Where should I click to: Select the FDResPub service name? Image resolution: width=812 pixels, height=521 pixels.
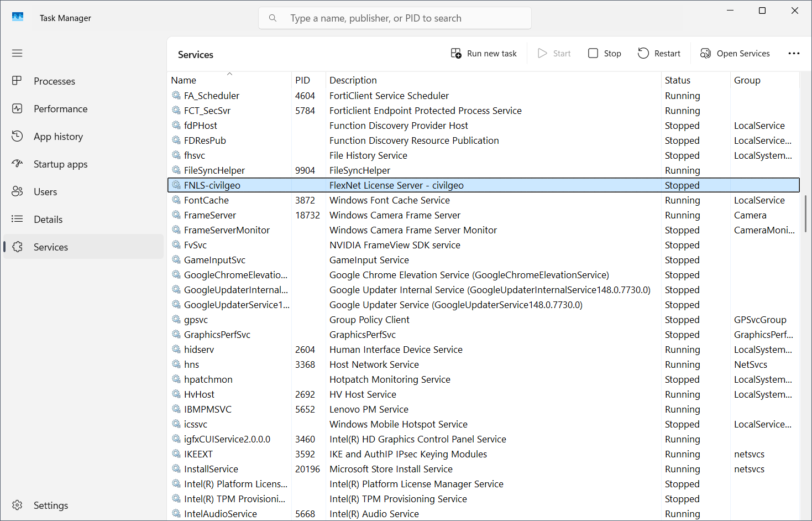(205, 140)
